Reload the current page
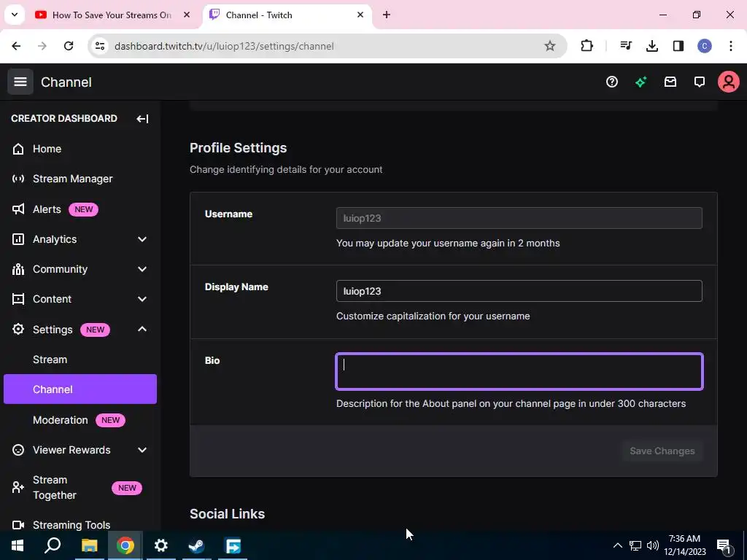The image size is (747, 560). (x=69, y=46)
